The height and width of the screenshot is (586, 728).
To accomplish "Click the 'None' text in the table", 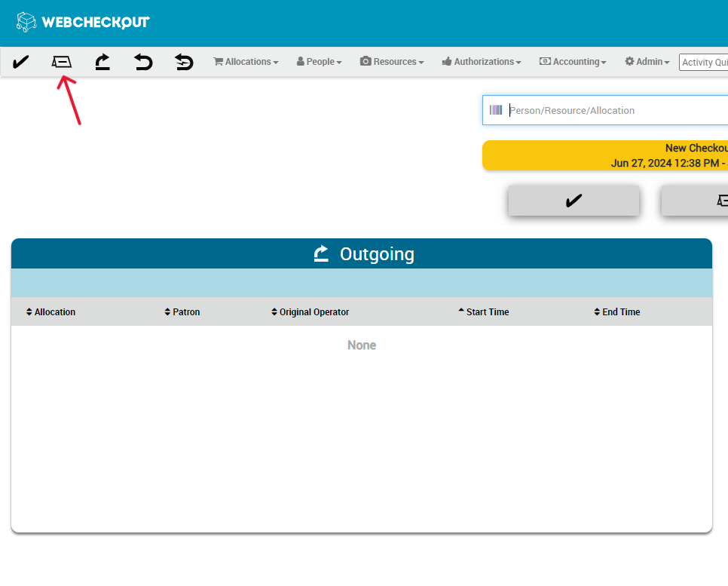I will 362,345.
